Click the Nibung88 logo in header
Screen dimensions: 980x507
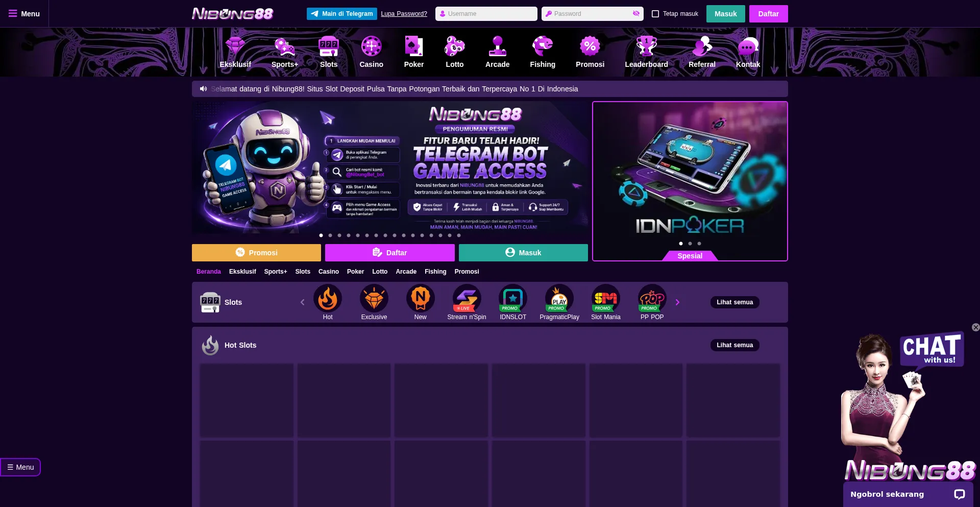tap(232, 14)
